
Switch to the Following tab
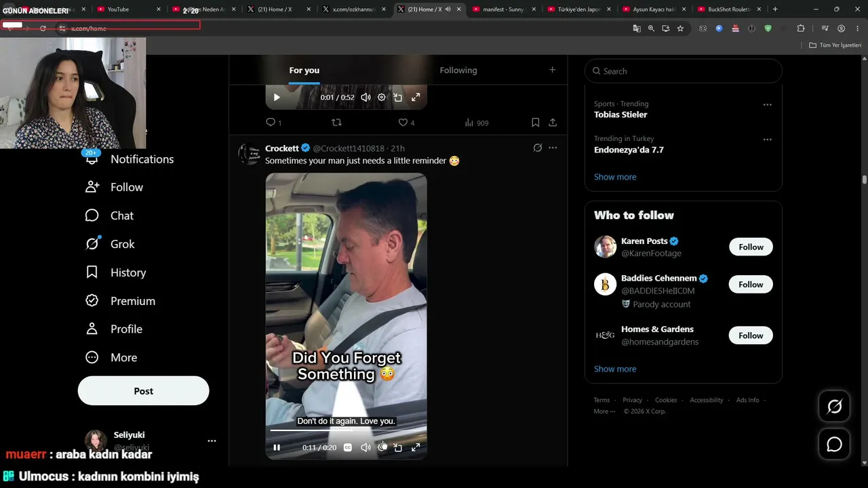458,70
